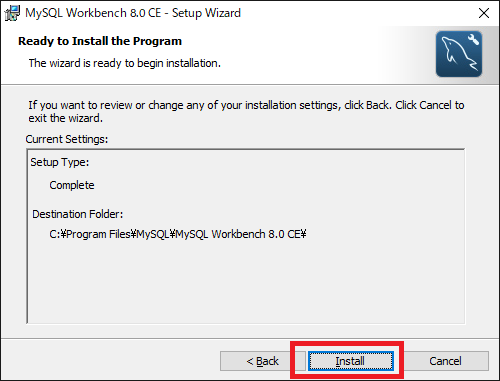The width and height of the screenshot is (500, 381).
Task: Close the Setup Wizard window
Action: coord(484,13)
